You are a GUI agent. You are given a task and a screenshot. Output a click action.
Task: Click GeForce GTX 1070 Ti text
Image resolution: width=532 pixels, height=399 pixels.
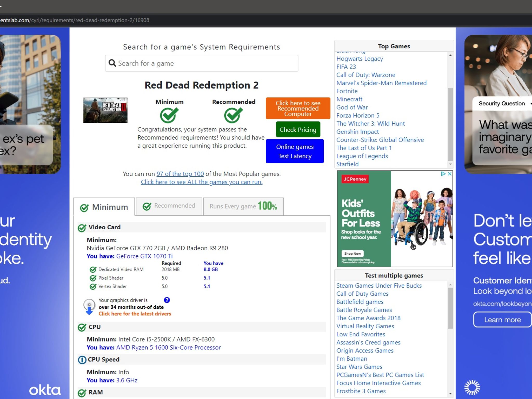[x=144, y=256]
